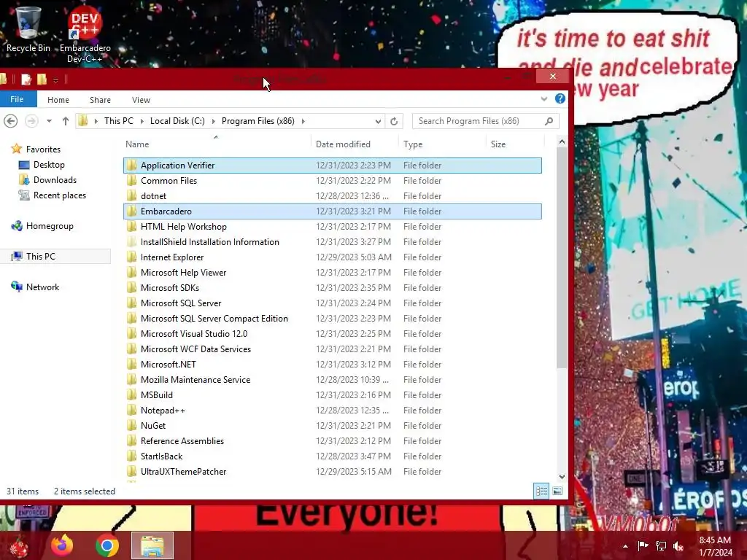Sort by Type column header

click(x=443, y=144)
